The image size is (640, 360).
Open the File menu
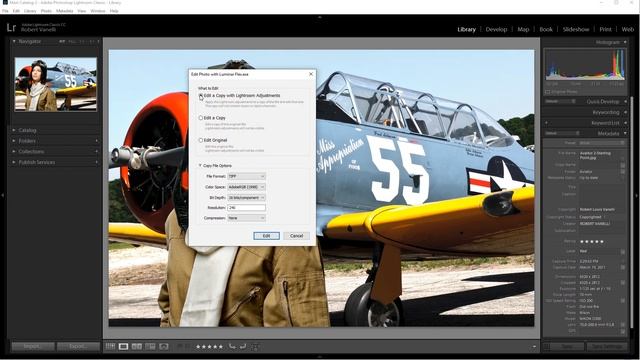(5, 11)
